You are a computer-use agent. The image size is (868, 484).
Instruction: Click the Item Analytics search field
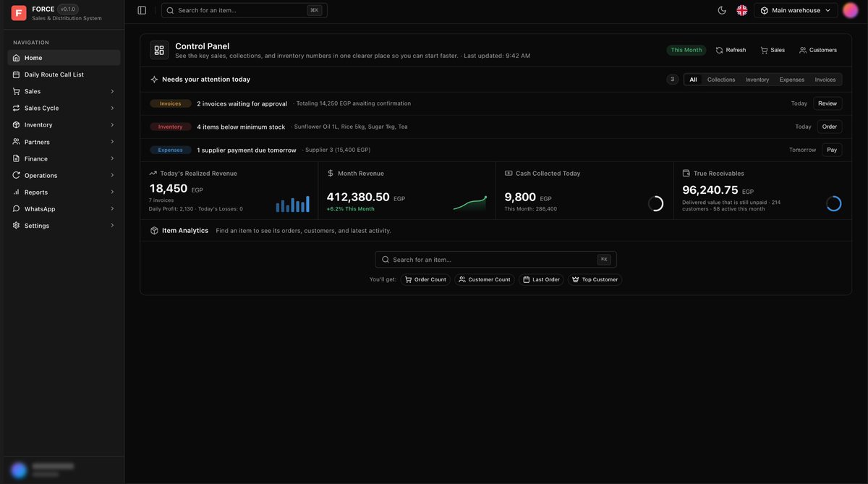495,260
